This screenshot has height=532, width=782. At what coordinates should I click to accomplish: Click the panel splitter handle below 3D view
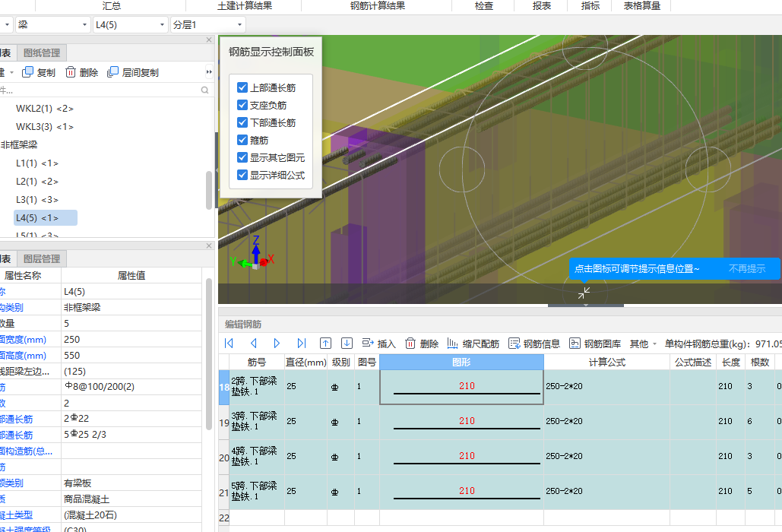click(585, 305)
